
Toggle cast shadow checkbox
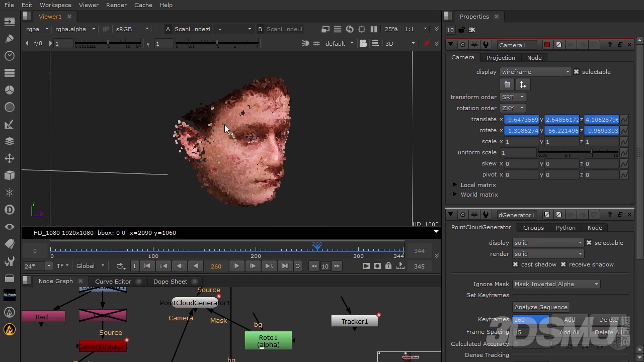click(516, 264)
